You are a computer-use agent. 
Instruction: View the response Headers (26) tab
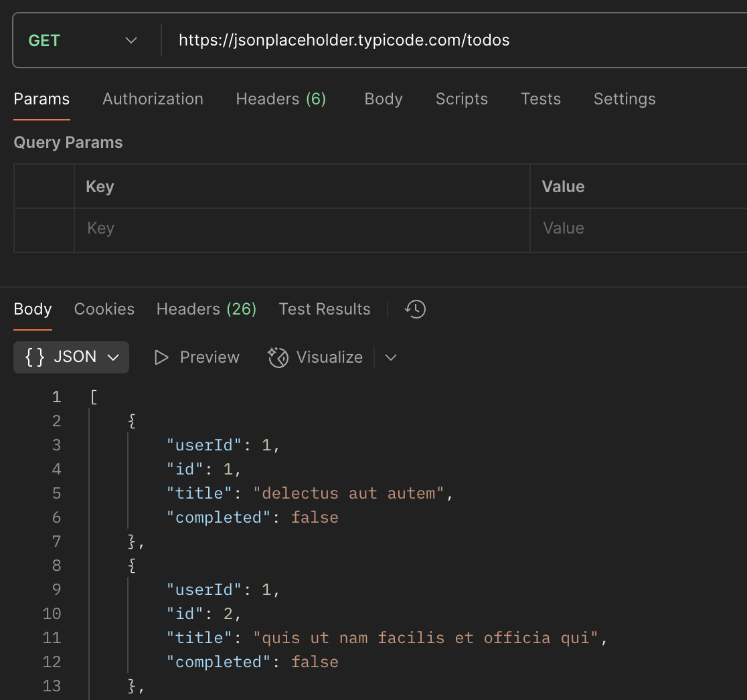pyautogui.click(x=206, y=309)
